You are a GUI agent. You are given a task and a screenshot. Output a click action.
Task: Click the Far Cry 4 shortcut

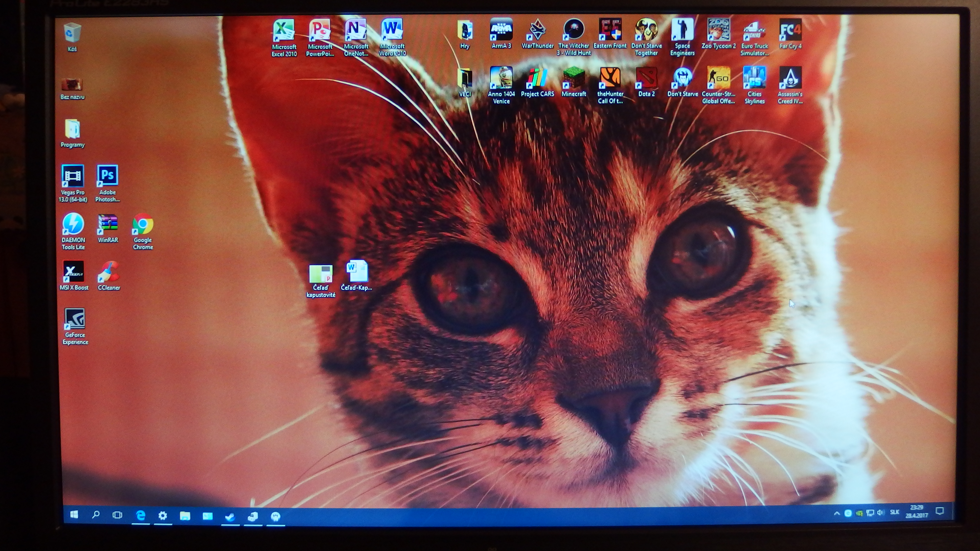coord(790,30)
